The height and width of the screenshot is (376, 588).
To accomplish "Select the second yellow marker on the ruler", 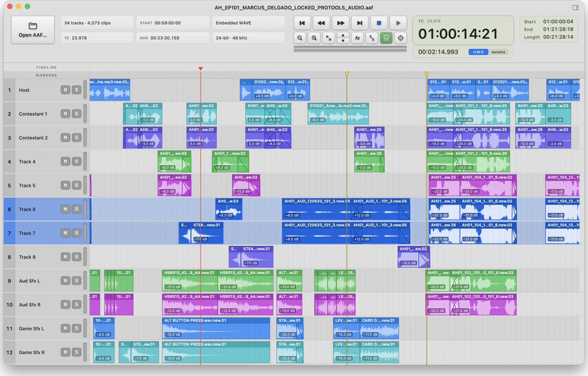I will tap(427, 74).
